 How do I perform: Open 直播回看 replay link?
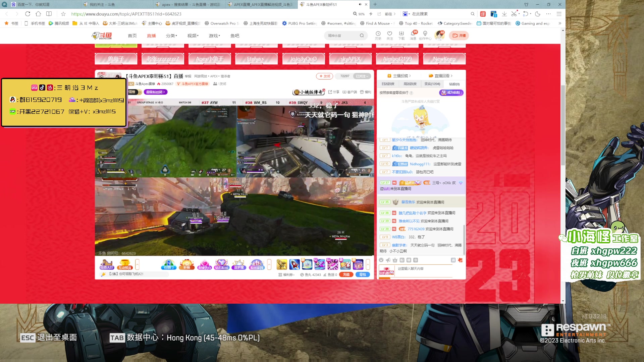pos(440,76)
